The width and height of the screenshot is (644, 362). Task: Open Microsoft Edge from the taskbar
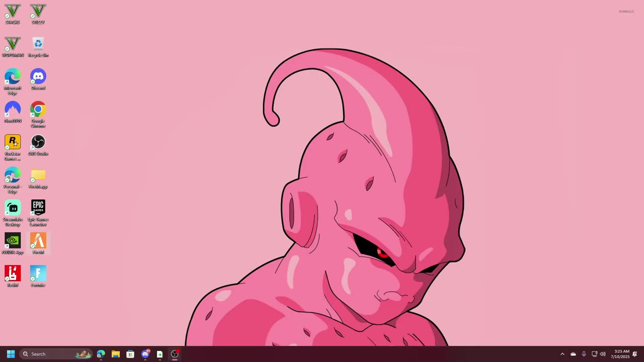[x=101, y=354]
